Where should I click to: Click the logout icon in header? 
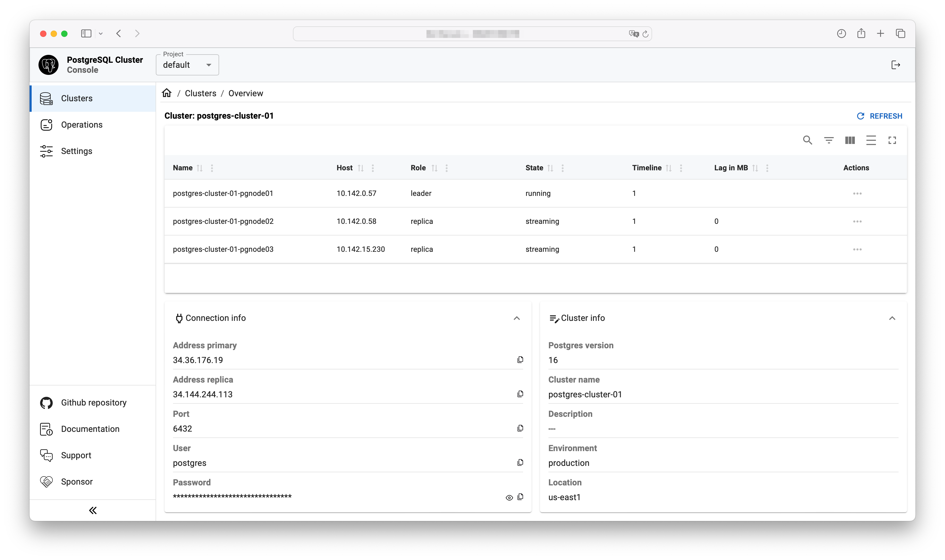click(x=895, y=65)
